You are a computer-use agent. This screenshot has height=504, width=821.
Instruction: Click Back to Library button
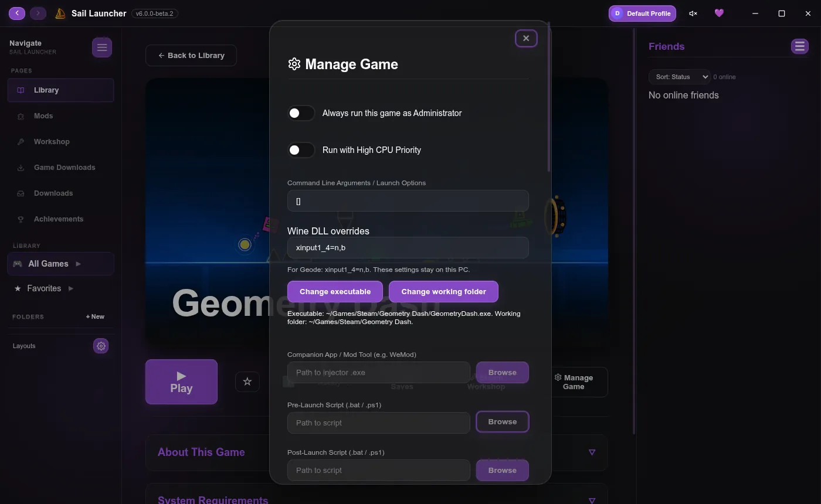191,55
